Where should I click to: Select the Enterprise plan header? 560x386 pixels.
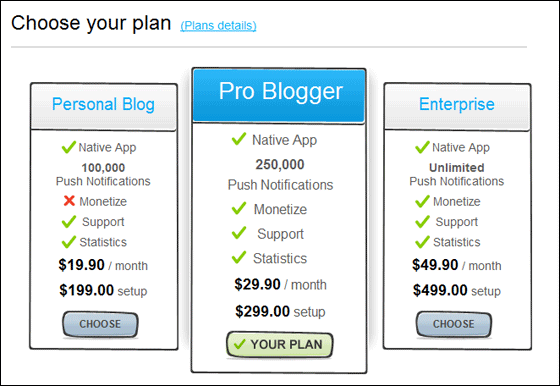coord(457,106)
